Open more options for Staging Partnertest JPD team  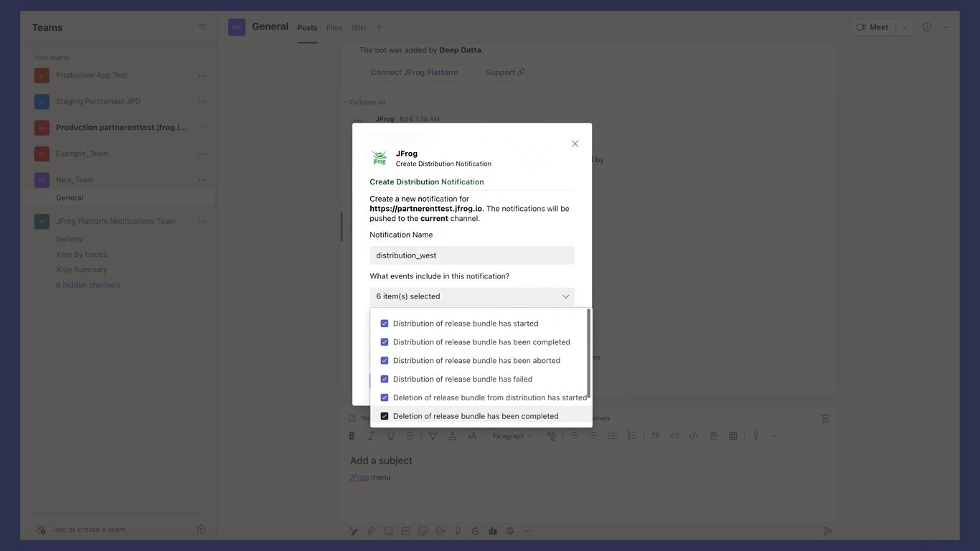pos(202,101)
